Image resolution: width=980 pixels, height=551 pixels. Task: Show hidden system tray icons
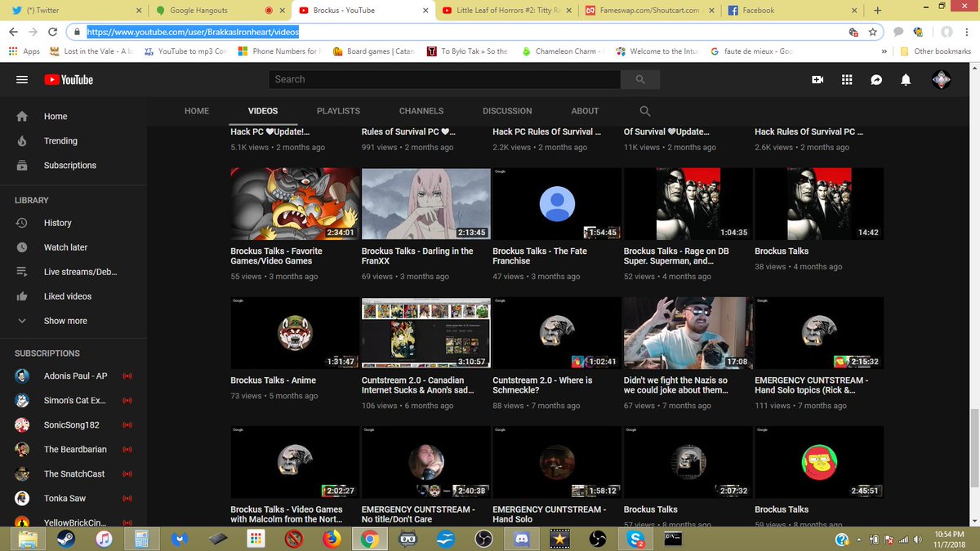pos(858,540)
